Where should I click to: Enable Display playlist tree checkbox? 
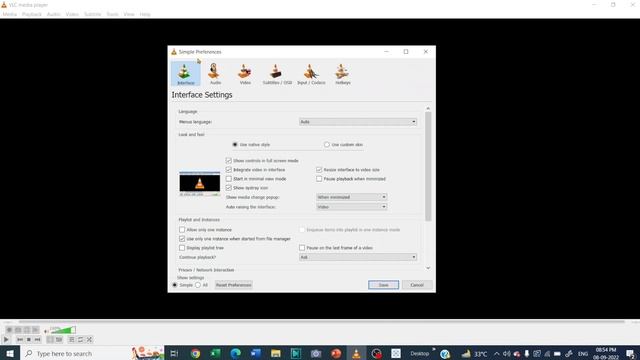(x=182, y=248)
